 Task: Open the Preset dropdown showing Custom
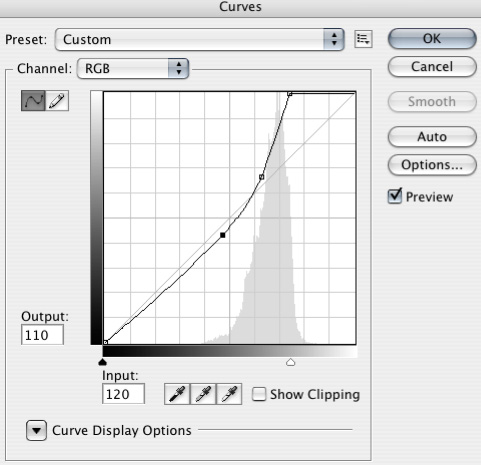pyautogui.click(x=199, y=39)
